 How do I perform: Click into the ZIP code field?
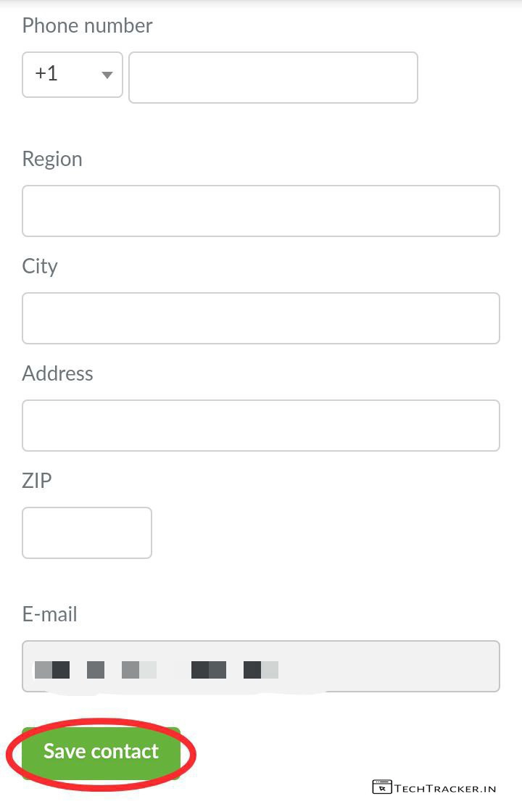87,533
